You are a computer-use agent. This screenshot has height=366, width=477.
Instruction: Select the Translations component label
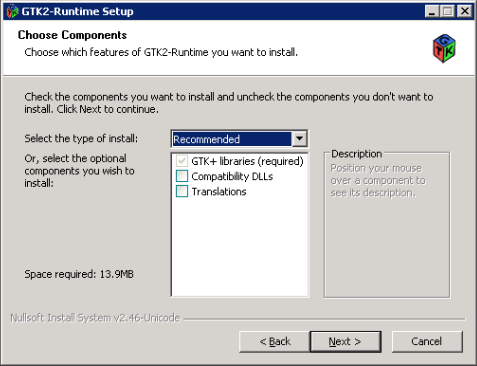[x=219, y=192]
